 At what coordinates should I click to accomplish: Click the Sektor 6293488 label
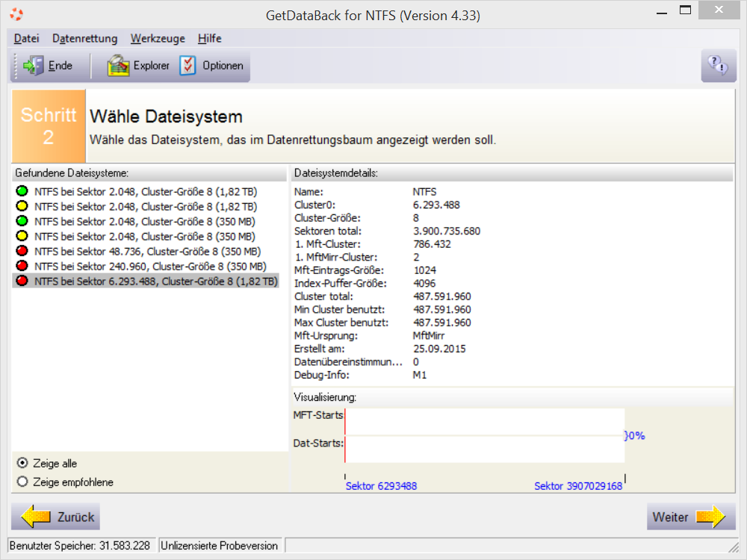[381, 486]
